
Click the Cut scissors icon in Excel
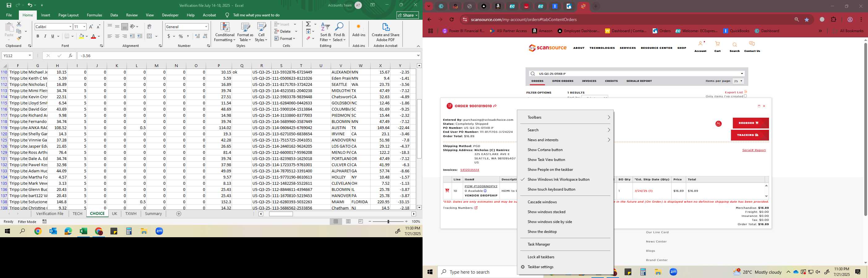point(19,24)
